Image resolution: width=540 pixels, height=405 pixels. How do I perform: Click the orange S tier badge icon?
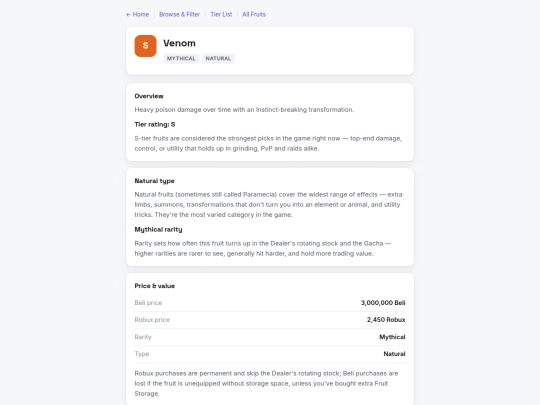145,46
